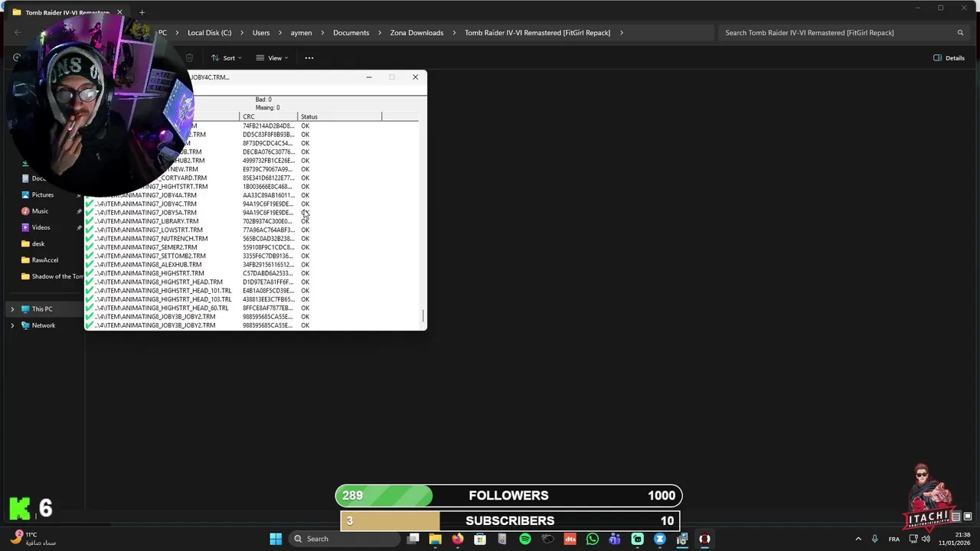This screenshot has width=980, height=551.
Task: Expand the Network tree node
Action: 12,325
